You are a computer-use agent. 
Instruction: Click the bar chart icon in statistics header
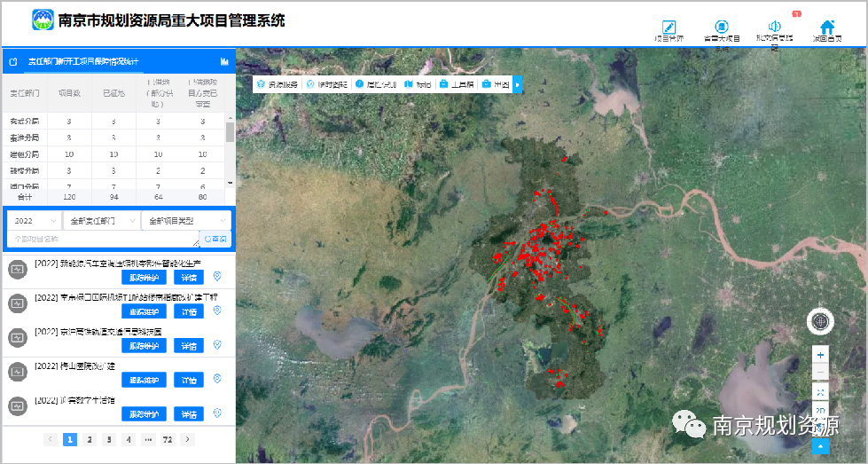(x=224, y=61)
